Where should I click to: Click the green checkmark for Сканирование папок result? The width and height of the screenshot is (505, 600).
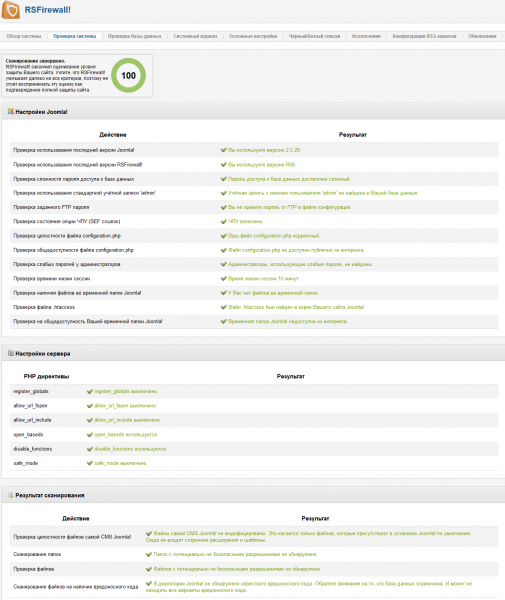(149, 554)
